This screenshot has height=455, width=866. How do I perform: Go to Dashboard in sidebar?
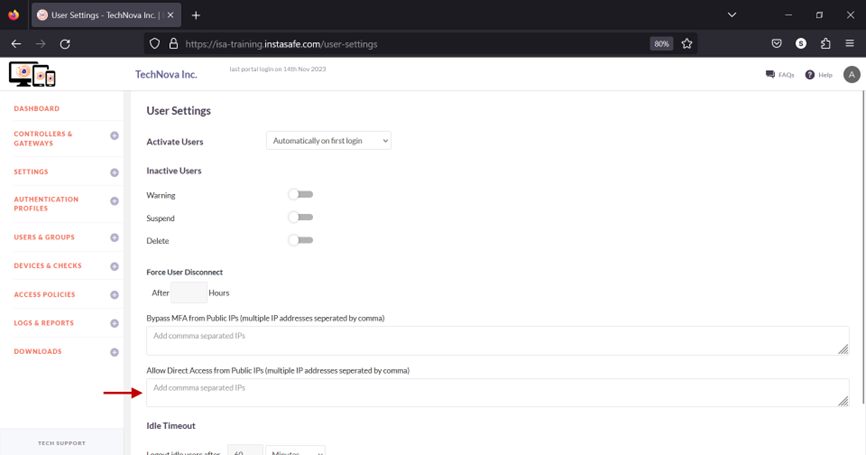(36, 108)
